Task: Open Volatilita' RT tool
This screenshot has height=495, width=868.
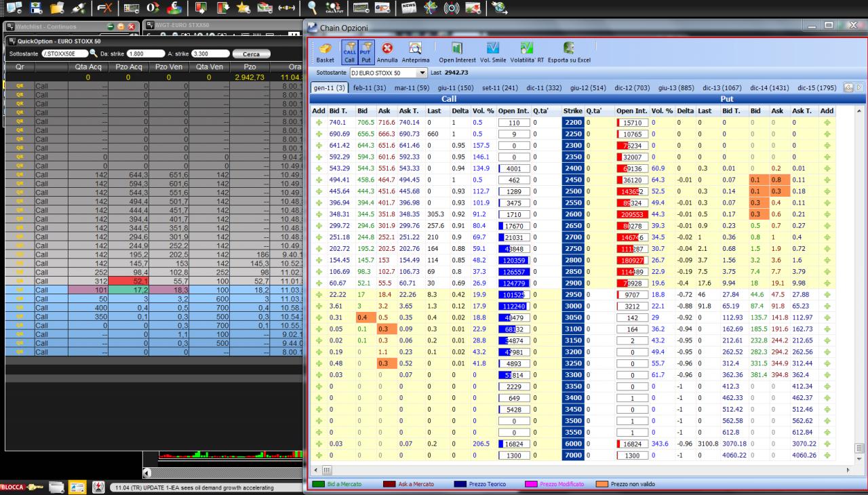Action: pyautogui.click(x=527, y=52)
